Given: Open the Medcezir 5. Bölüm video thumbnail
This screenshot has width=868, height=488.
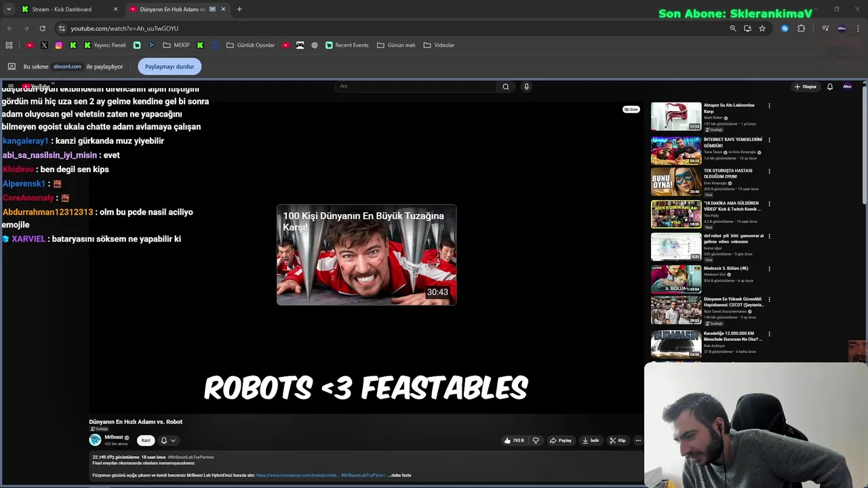Looking at the screenshot, I should [x=676, y=279].
